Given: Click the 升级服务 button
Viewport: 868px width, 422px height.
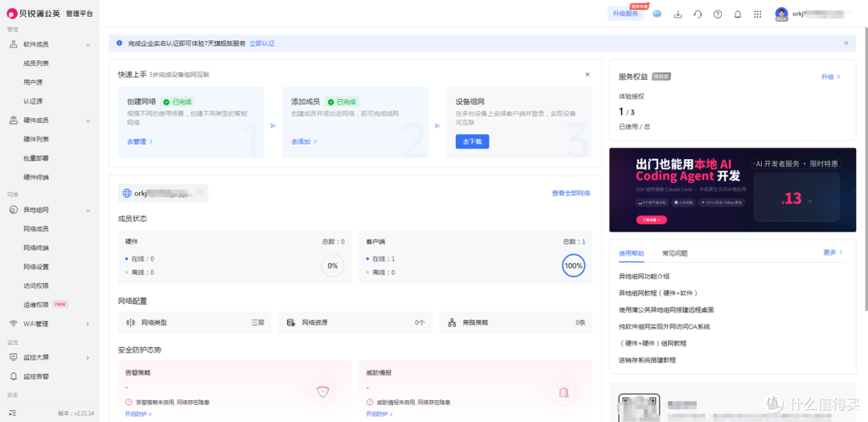Looking at the screenshot, I should point(625,14).
